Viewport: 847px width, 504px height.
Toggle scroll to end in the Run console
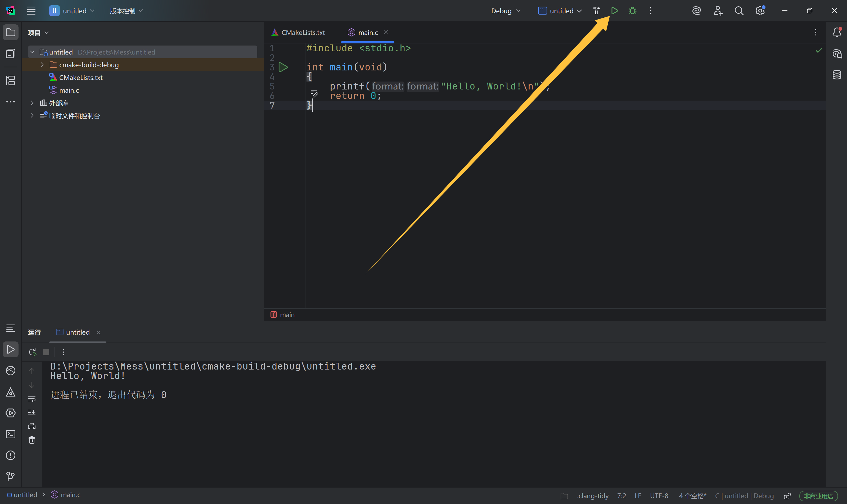pyautogui.click(x=31, y=412)
